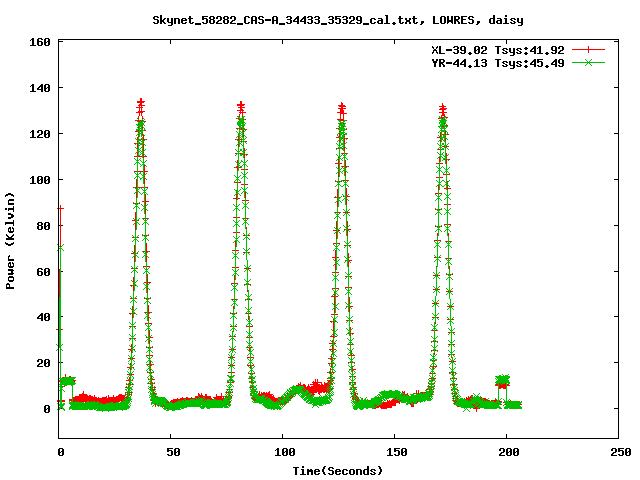Click the x-axis tick label 250
640x480 pixels.
tap(621, 452)
